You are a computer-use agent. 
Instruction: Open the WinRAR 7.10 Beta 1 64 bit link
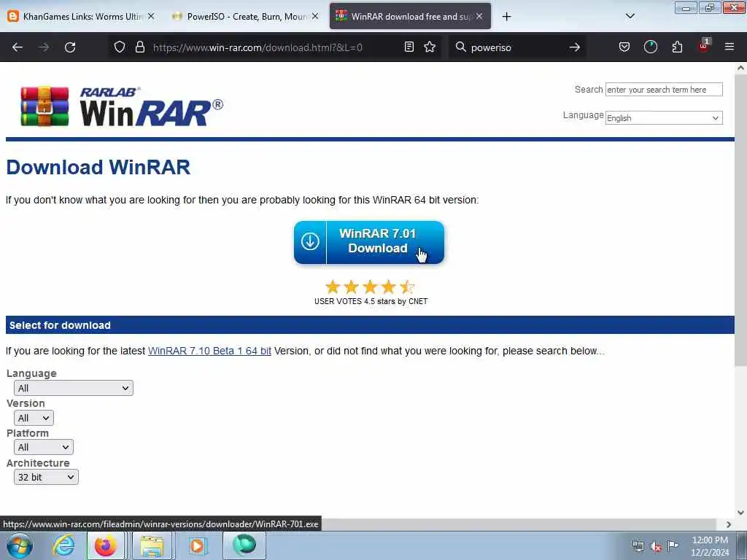(209, 351)
